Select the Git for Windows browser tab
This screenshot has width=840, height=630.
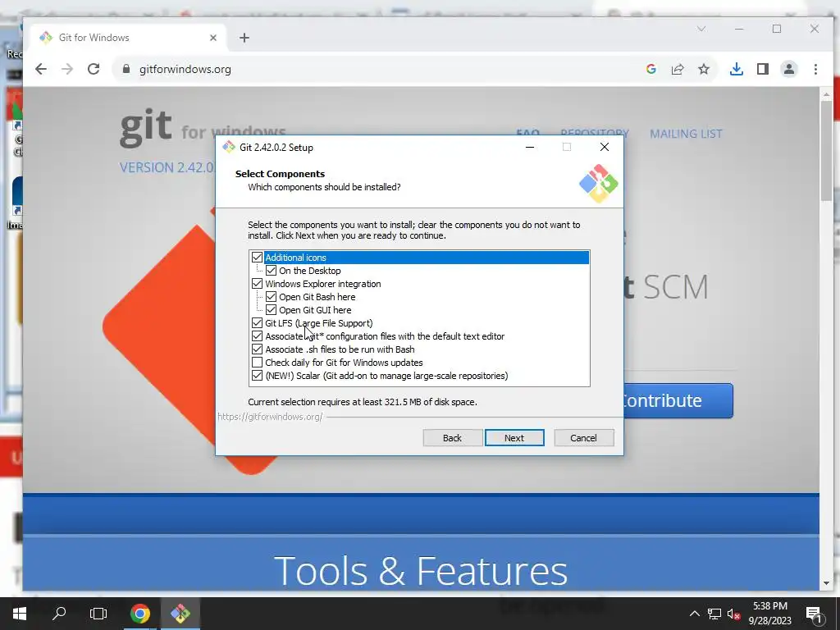click(x=126, y=38)
